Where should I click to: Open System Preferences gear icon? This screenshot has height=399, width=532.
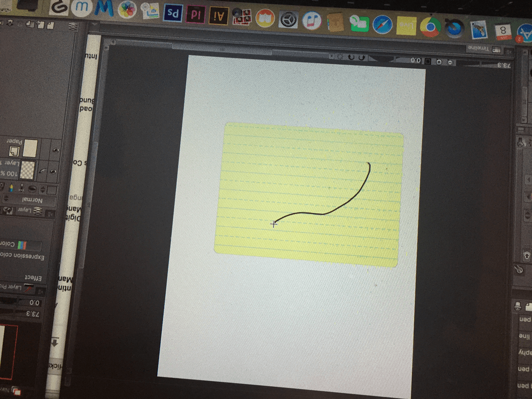288,19
